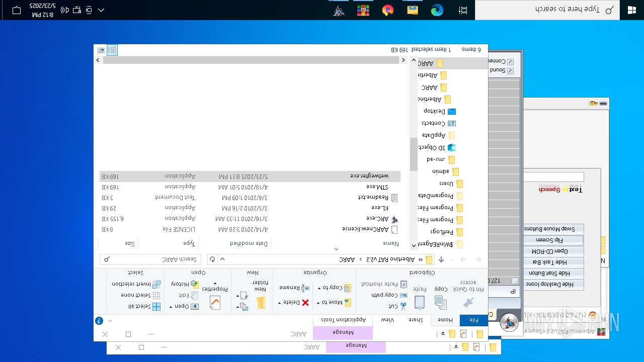Toggle the Connec... checkbox in Albertino RAT
The image size is (644, 362).
[510, 62]
